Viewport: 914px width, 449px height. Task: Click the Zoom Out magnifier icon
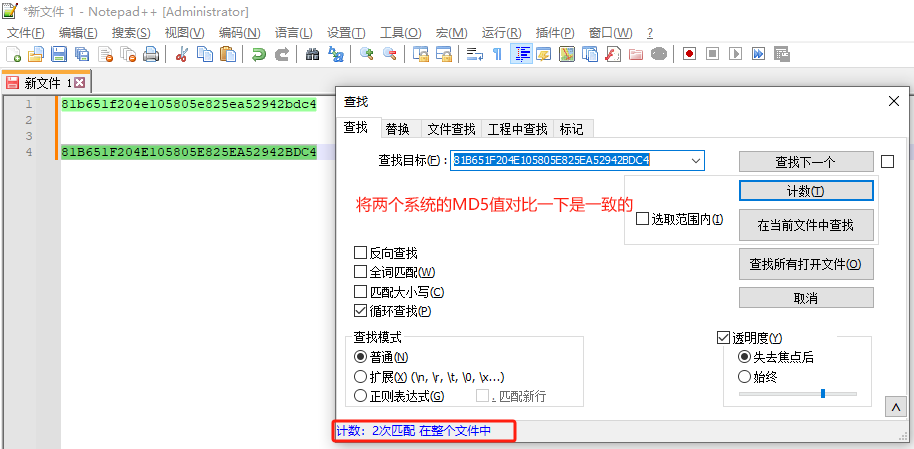click(x=389, y=54)
